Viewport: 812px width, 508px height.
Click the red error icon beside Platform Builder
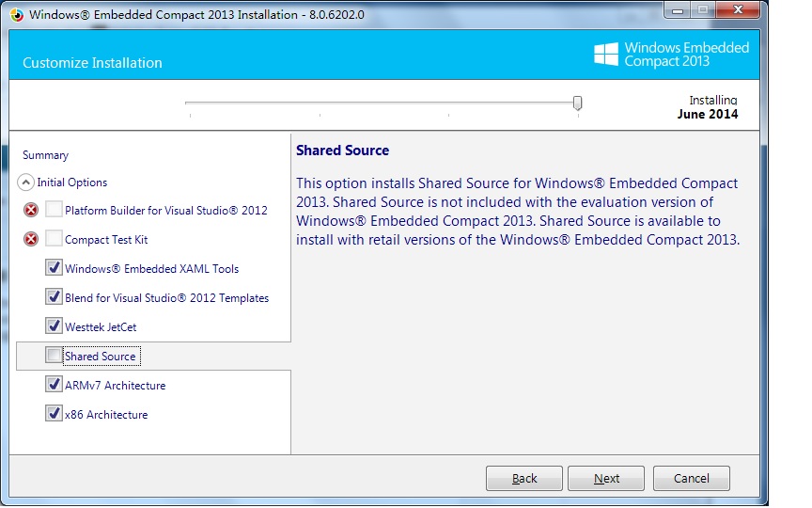31,210
